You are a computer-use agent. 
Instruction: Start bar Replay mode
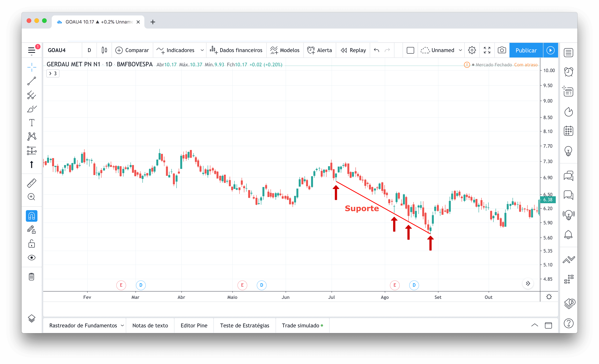(353, 50)
